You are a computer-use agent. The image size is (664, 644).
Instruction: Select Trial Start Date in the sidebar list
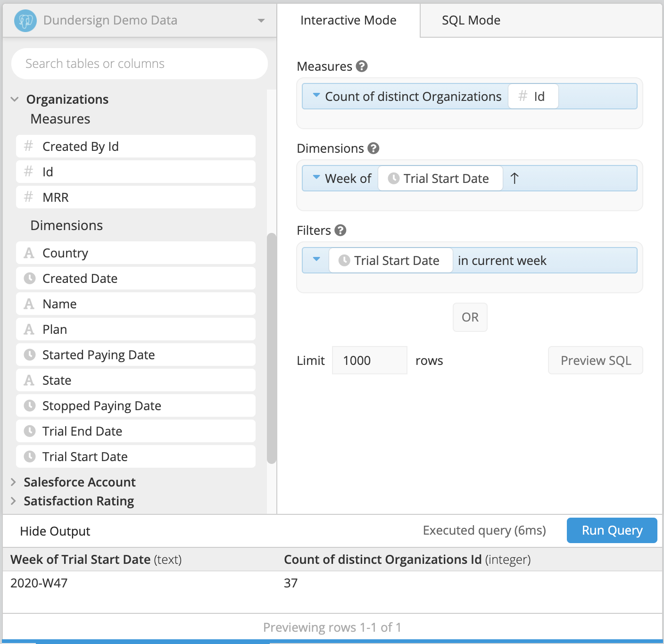point(136,456)
